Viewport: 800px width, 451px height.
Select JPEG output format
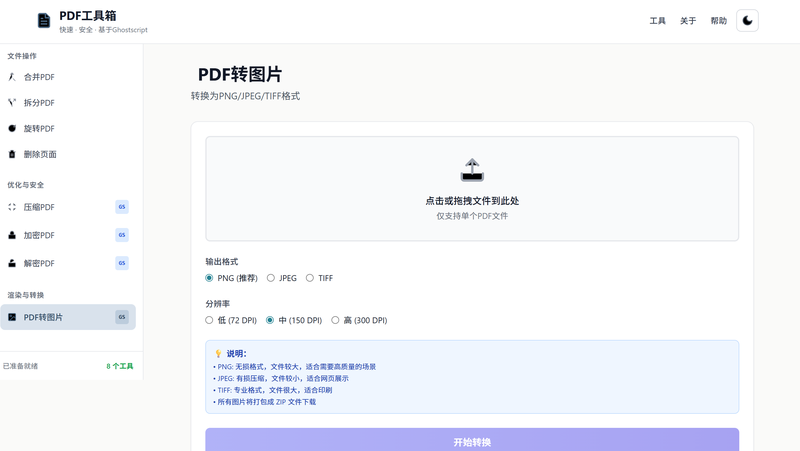(270, 278)
